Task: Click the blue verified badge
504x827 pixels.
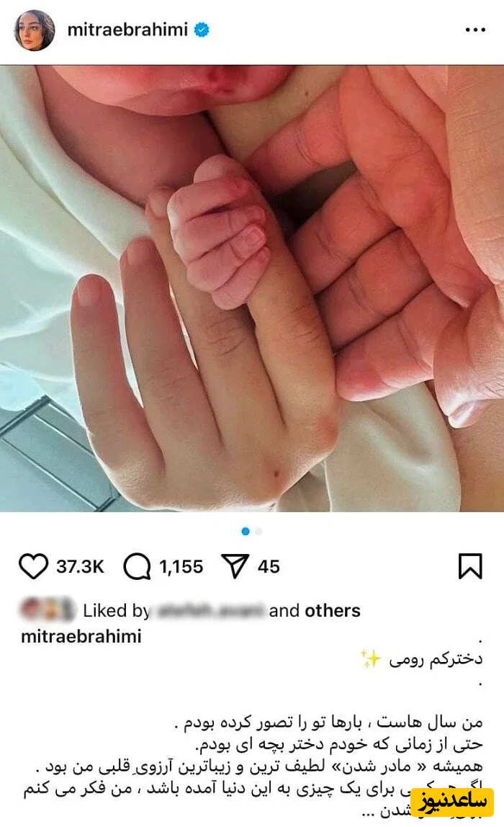Action: [202, 30]
